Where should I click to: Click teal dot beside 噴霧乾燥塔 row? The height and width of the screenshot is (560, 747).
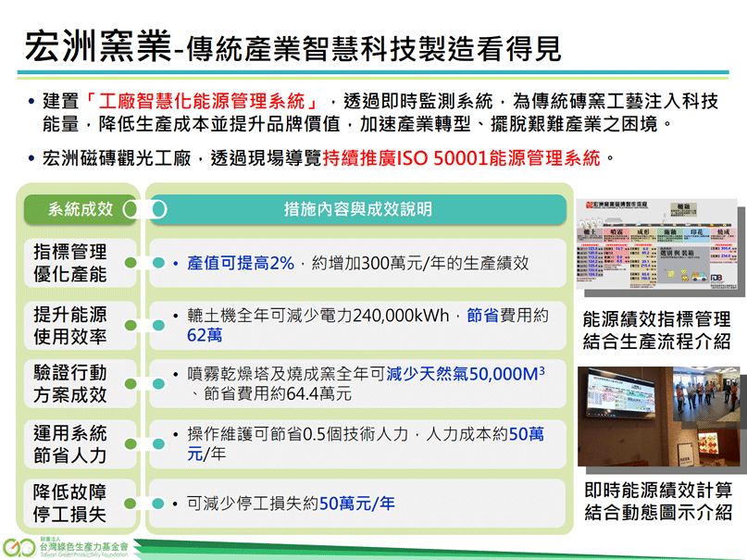tap(158, 384)
